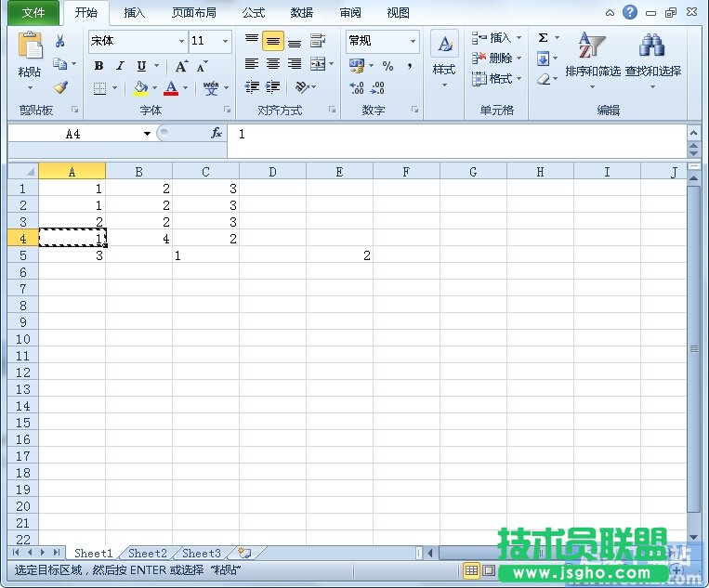The width and height of the screenshot is (709, 588).
Task: Expand the 宋体 font name dropdown
Action: click(181, 42)
